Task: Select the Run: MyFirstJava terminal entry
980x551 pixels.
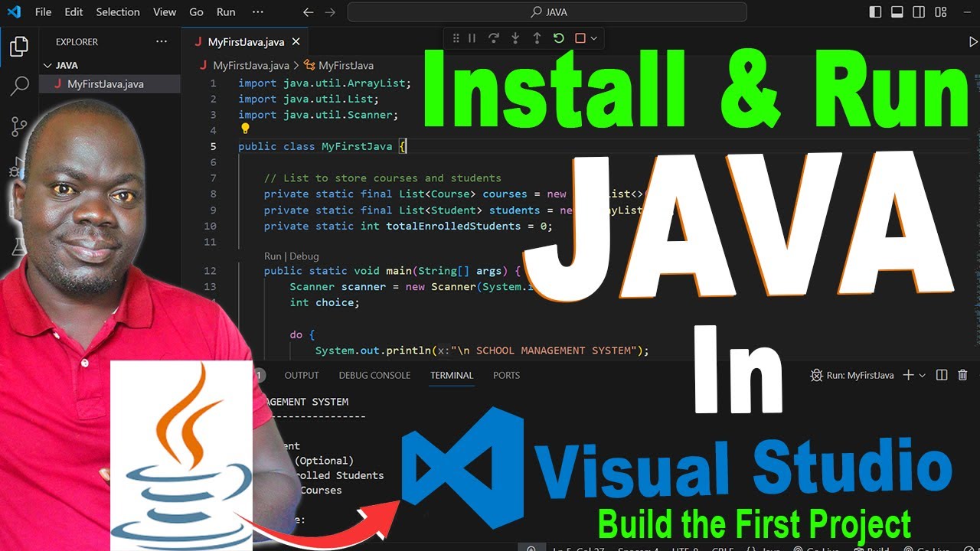Action: point(852,375)
